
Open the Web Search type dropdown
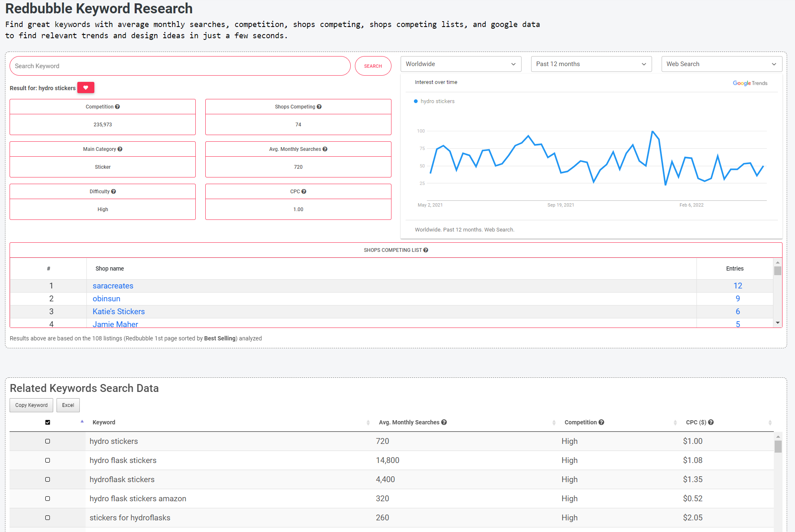722,64
